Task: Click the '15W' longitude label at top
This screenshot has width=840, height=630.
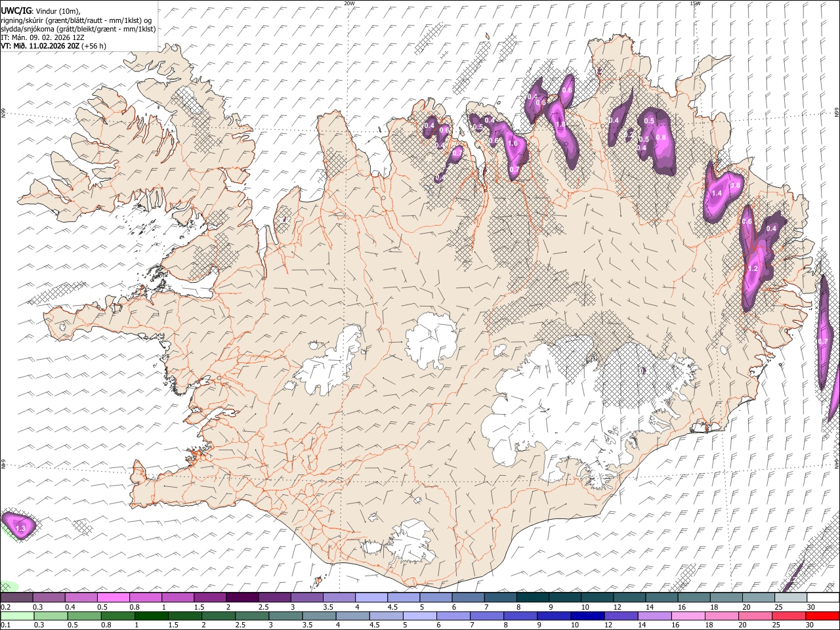Action: pyautogui.click(x=695, y=3)
